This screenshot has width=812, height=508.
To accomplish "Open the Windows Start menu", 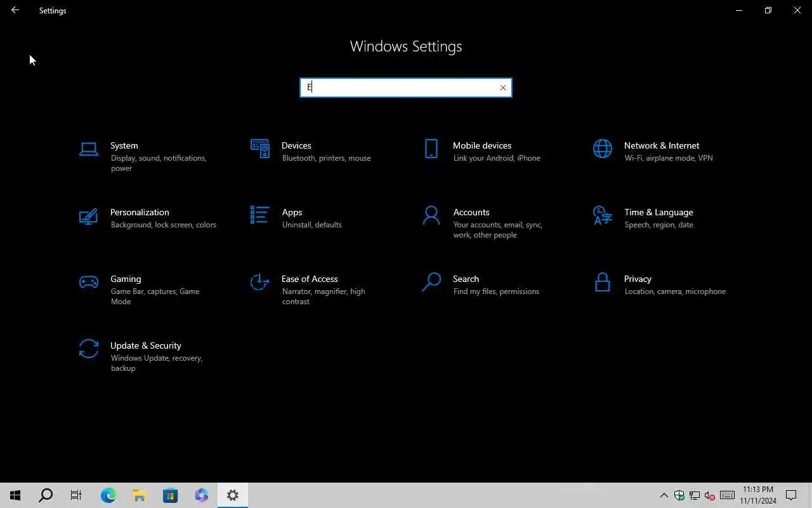I will [x=15, y=495].
